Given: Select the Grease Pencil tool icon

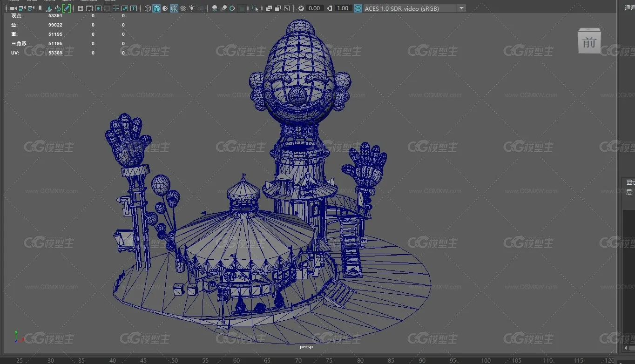Looking at the screenshot, I should tap(67, 8).
